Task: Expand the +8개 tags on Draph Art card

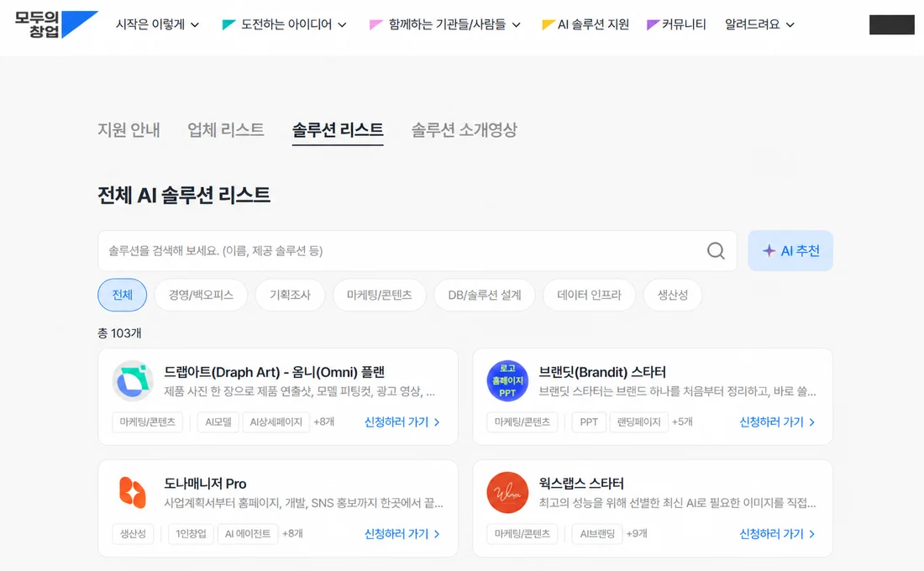Action: [323, 422]
